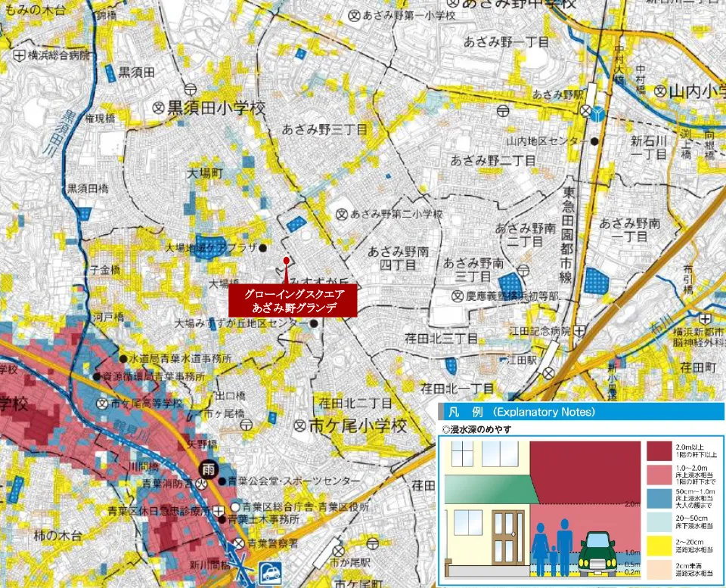Viewport: 726px width, 588px height.
Task: Click the school symbol beside 黒須田小学校
Action: (x=158, y=108)
